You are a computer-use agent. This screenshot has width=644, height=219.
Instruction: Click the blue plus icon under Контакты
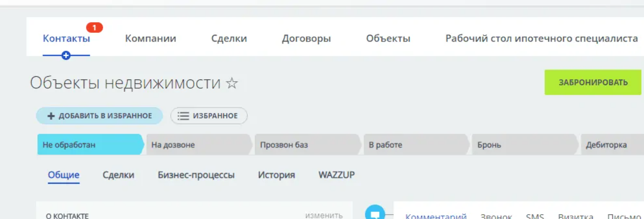pos(66,56)
